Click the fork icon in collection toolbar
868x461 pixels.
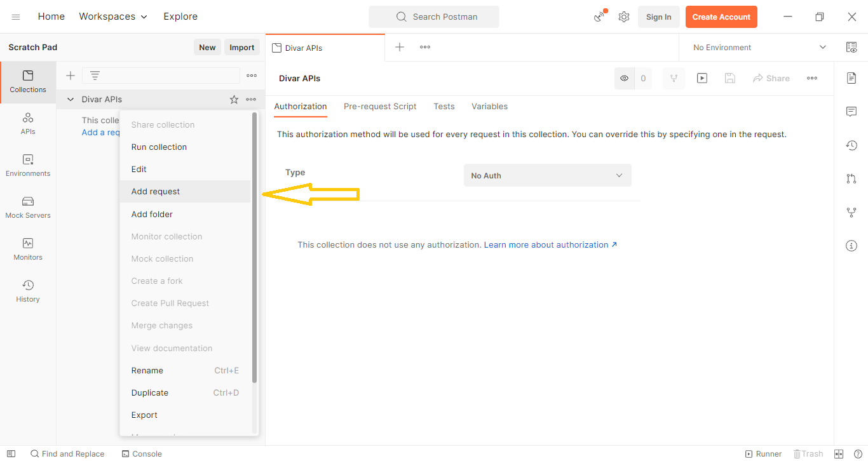(674, 78)
